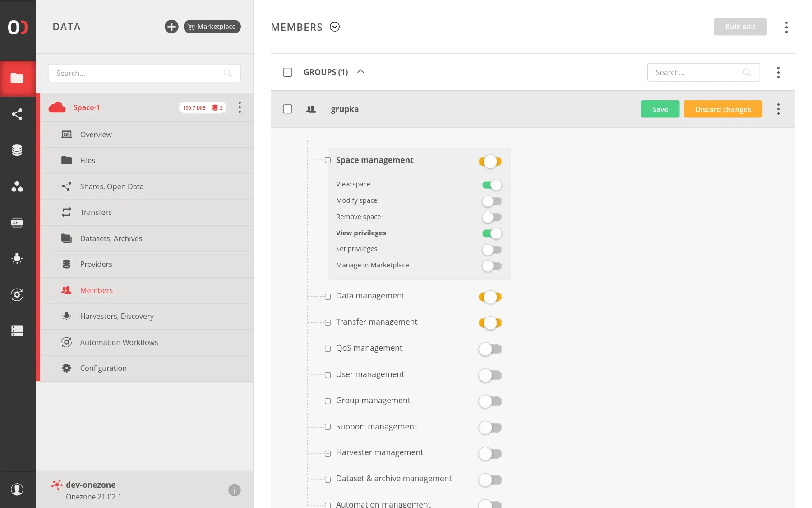Open the Space-1 three-dot menu
812x508 pixels.
(240, 107)
